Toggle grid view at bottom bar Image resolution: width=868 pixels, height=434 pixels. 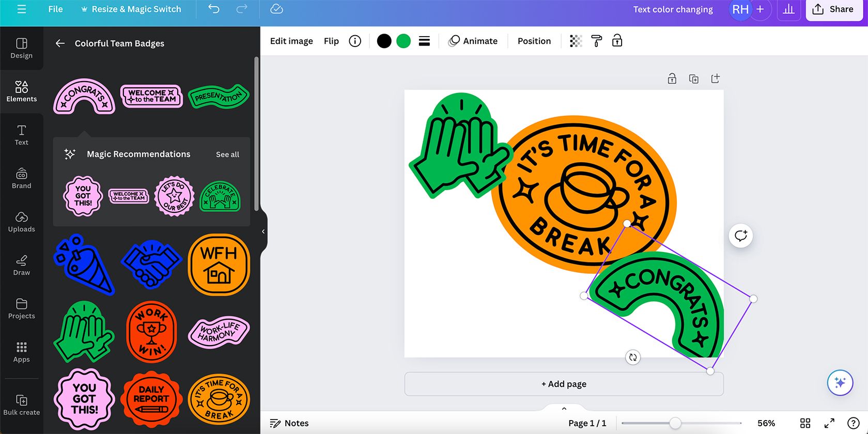[805, 423]
